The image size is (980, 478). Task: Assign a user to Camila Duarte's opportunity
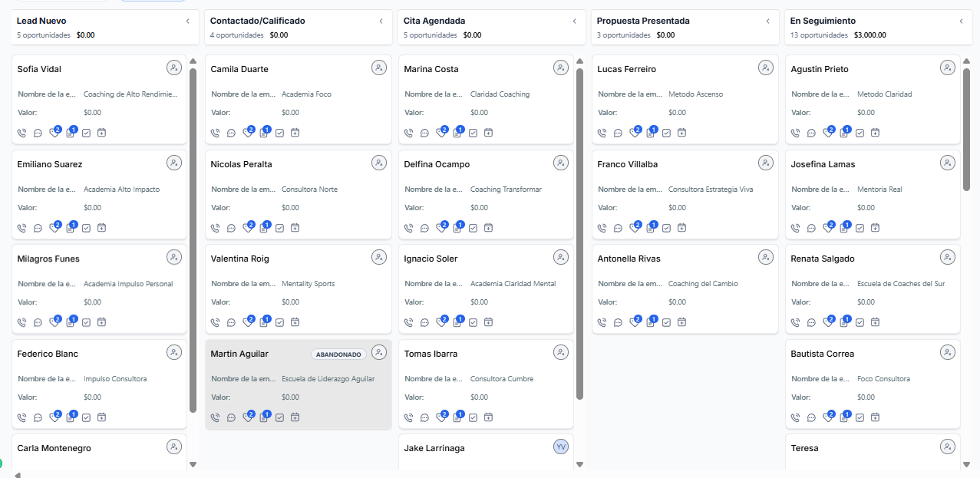click(379, 68)
